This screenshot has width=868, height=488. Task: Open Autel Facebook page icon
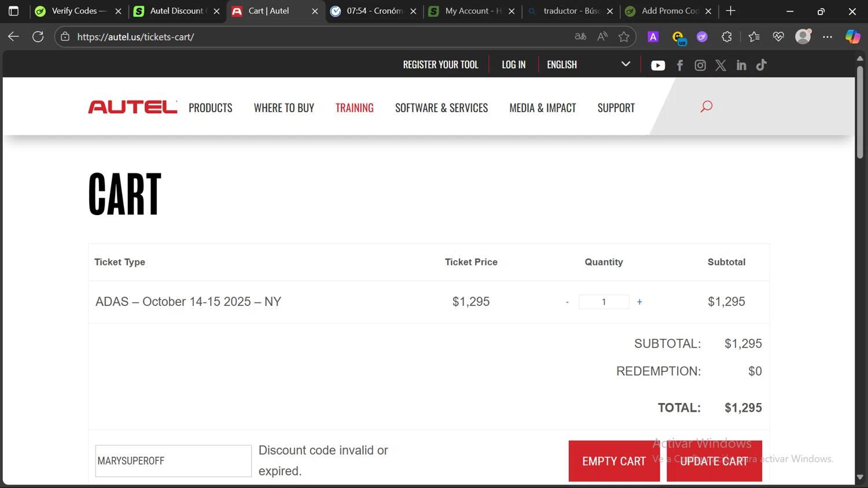pos(680,65)
